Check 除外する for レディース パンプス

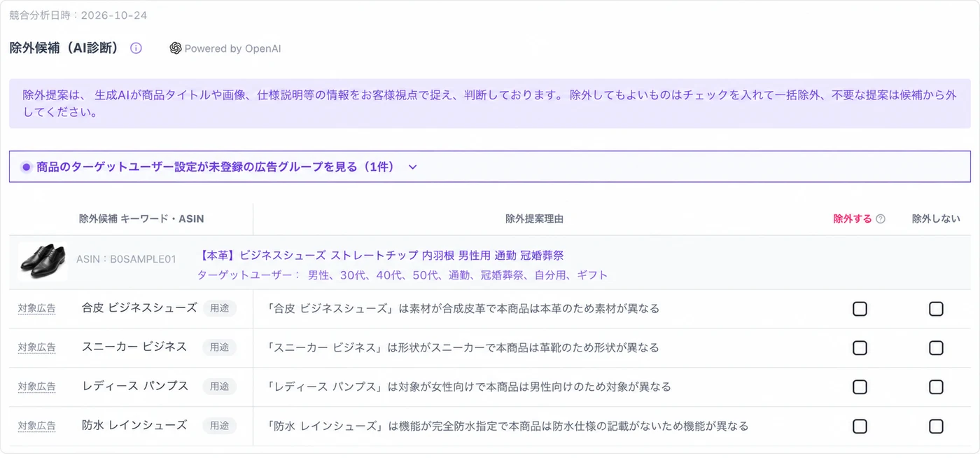coord(860,387)
